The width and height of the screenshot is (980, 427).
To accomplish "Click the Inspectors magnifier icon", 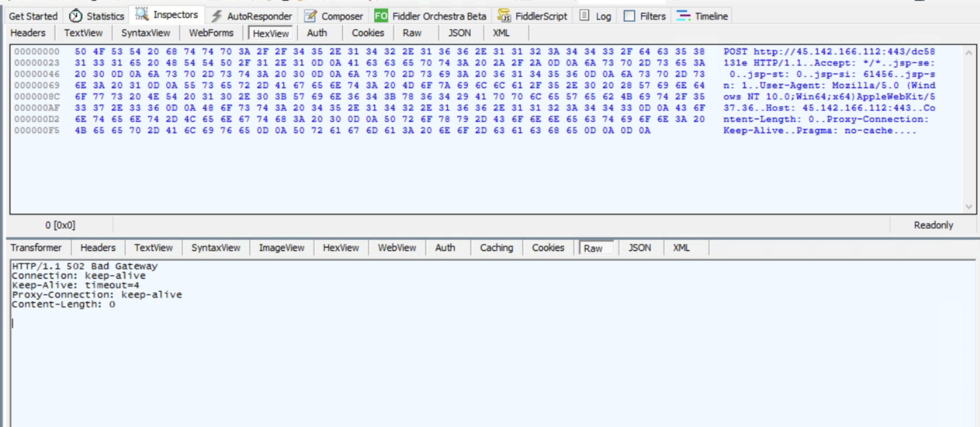I will point(141,15).
